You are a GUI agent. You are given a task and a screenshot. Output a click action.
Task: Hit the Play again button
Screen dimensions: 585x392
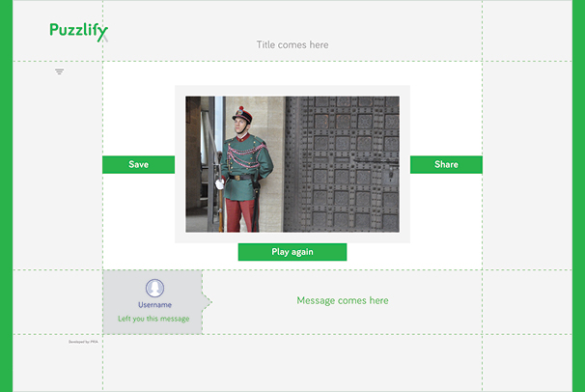point(292,252)
